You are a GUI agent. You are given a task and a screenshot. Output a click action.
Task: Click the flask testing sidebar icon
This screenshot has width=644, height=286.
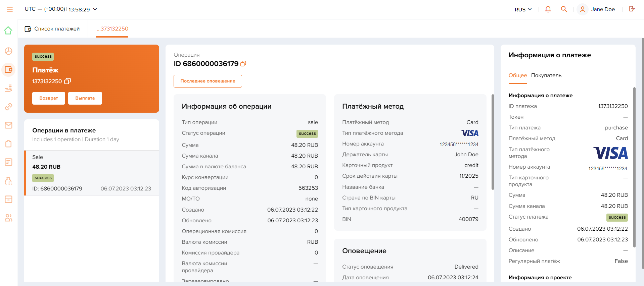(x=8, y=181)
